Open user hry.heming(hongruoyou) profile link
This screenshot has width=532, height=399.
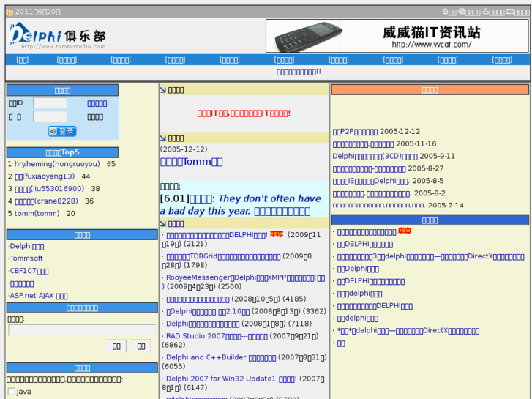pos(57,164)
